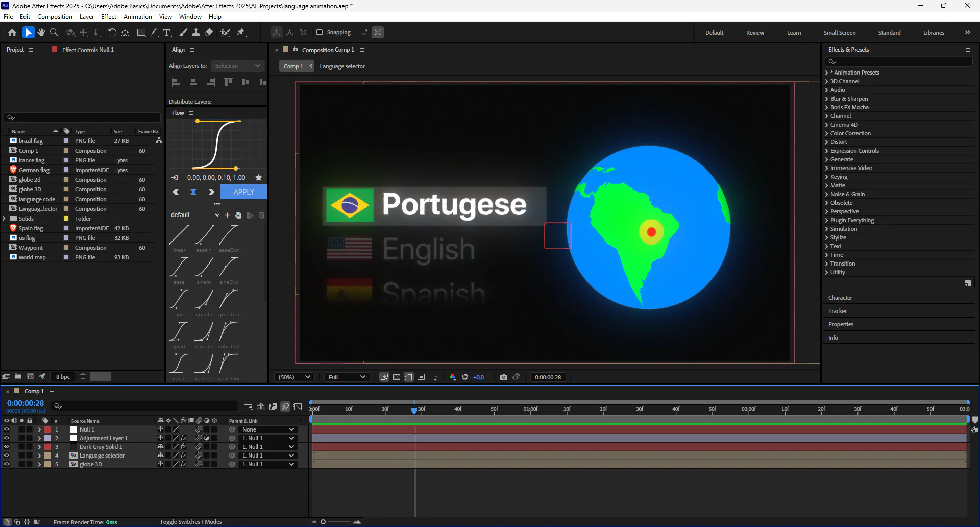
Task: Take snapshot with camera icon
Action: click(x=504, y=377)
